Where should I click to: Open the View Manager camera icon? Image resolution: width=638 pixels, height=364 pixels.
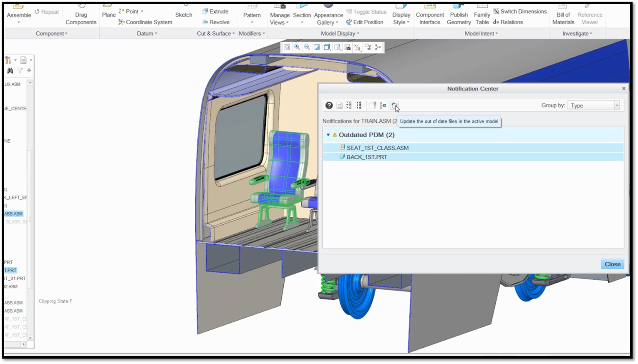[348, 47]
